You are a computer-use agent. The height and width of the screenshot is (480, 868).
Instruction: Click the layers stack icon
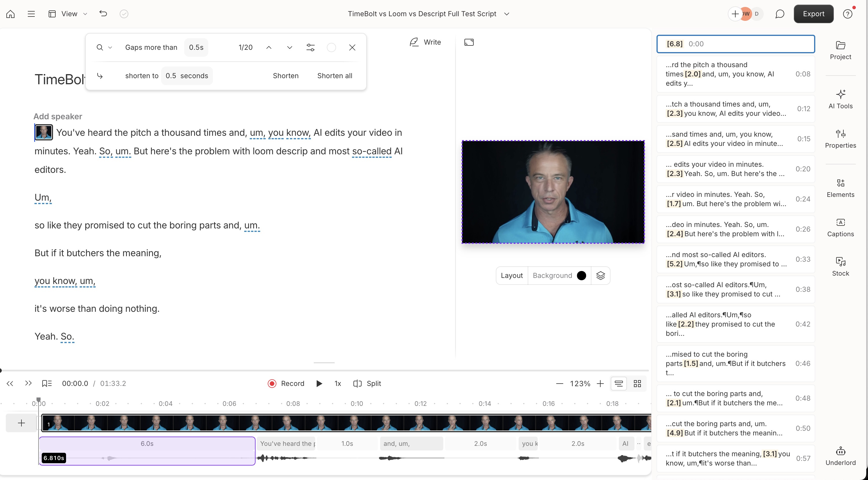coord(601,275)
